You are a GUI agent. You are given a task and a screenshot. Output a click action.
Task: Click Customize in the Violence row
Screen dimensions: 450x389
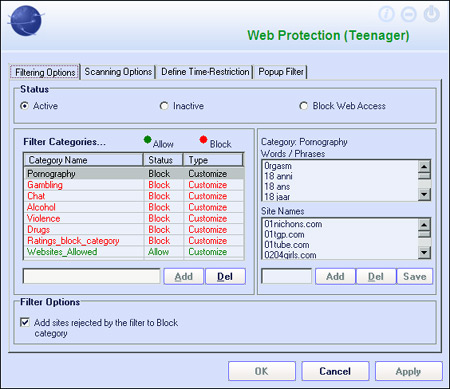click(x=208, y=218)
